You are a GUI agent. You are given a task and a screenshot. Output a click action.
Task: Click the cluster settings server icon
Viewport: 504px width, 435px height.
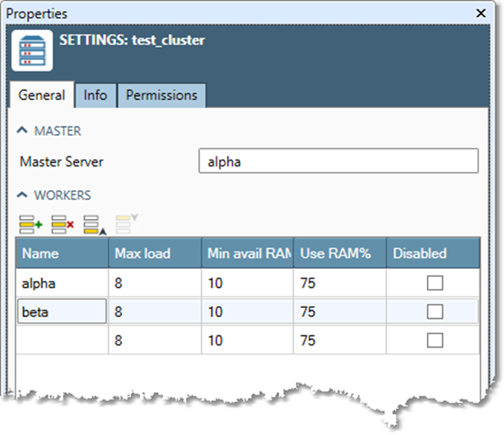(x=32, y=50)
